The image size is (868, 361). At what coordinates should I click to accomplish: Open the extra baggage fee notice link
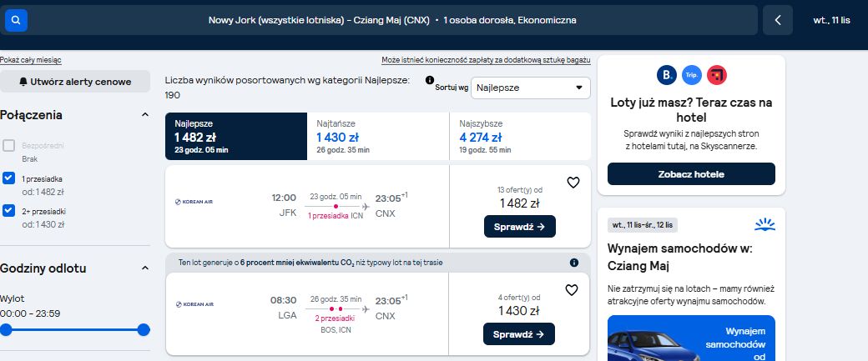click(486, 60)
